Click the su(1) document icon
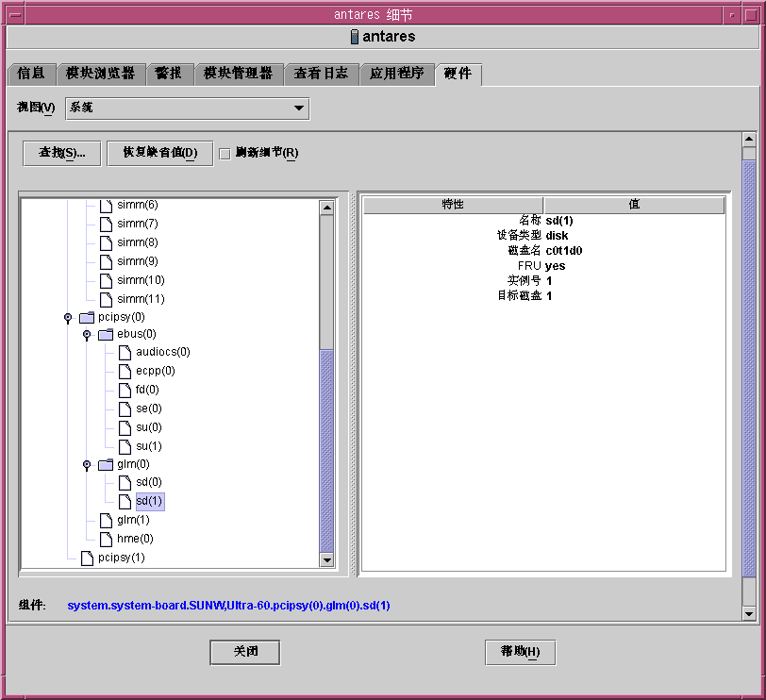 [x=125, y=446]
